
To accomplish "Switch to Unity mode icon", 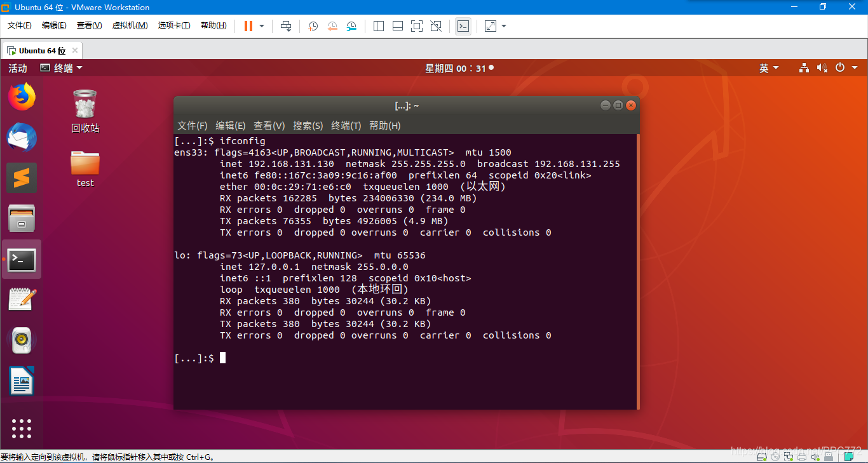I will 436,26.
